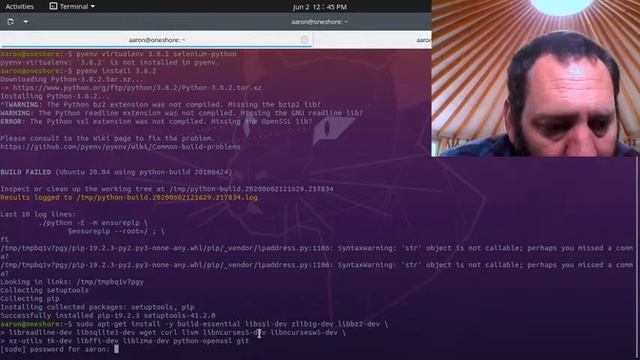Click 'Looking in links: /tmp/tmpbq1v7pgy' line
The image size is (640, 360).
pos(72,282)
